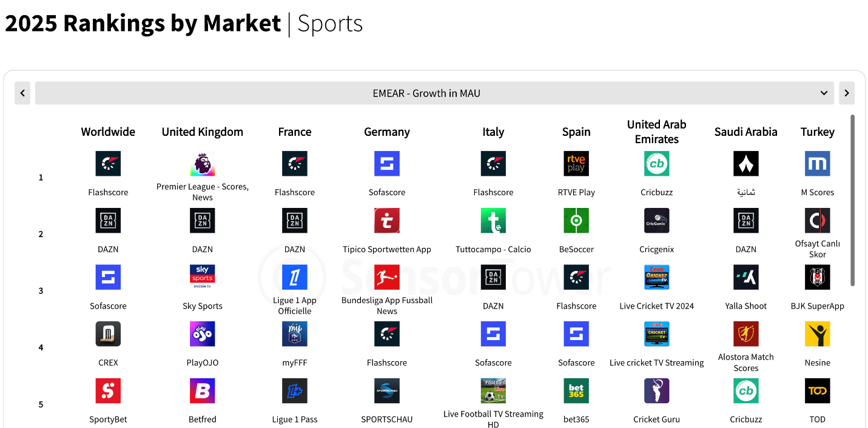Click the Tuttocampo - Calcio icon
The height and width of the screenshot is (428, 868).
pos(493,221)
